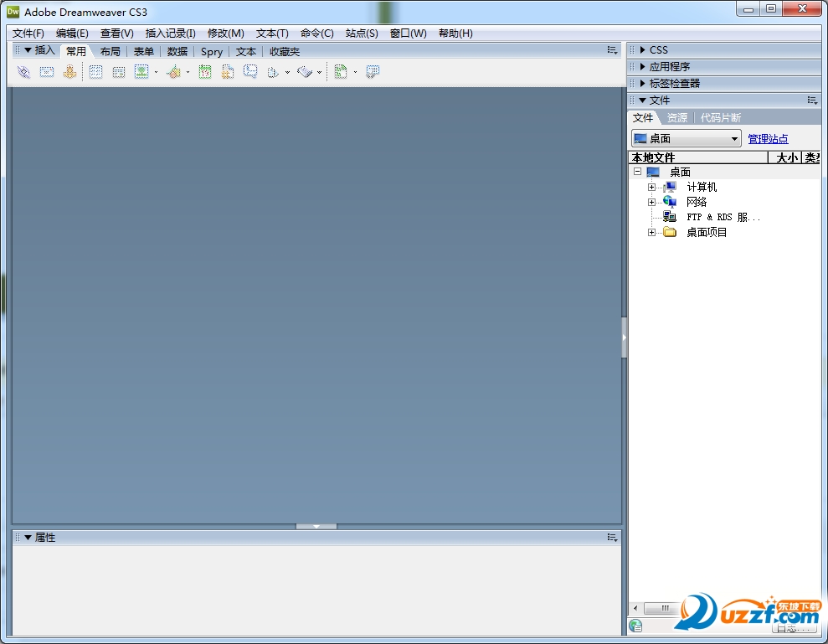Open the 站点(S) menu
This screenshot has width=828, height=644.
[362, 33]
